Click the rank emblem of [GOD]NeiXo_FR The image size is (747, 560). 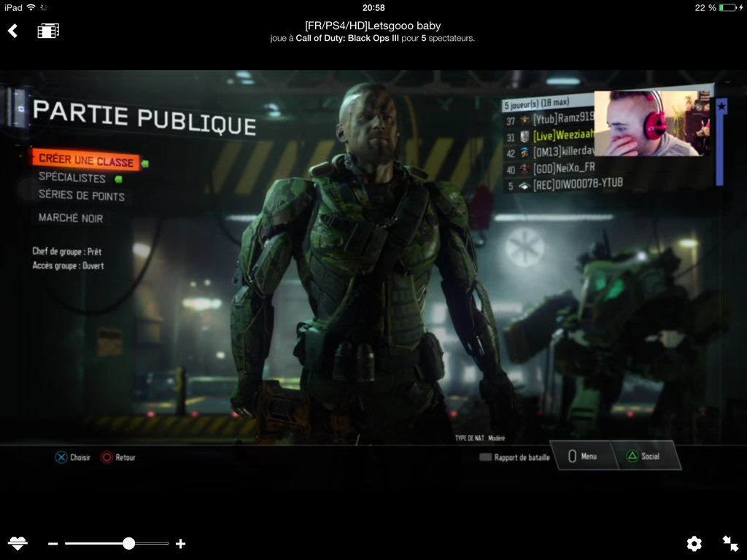(x=525, y=169)
